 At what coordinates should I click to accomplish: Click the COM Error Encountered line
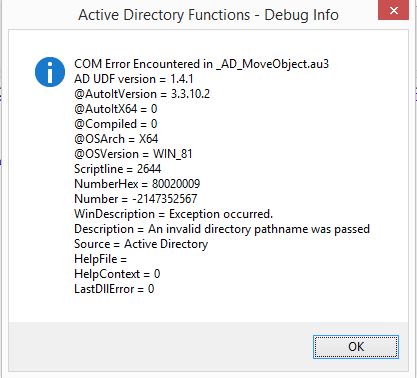click(x=201, y=64)
